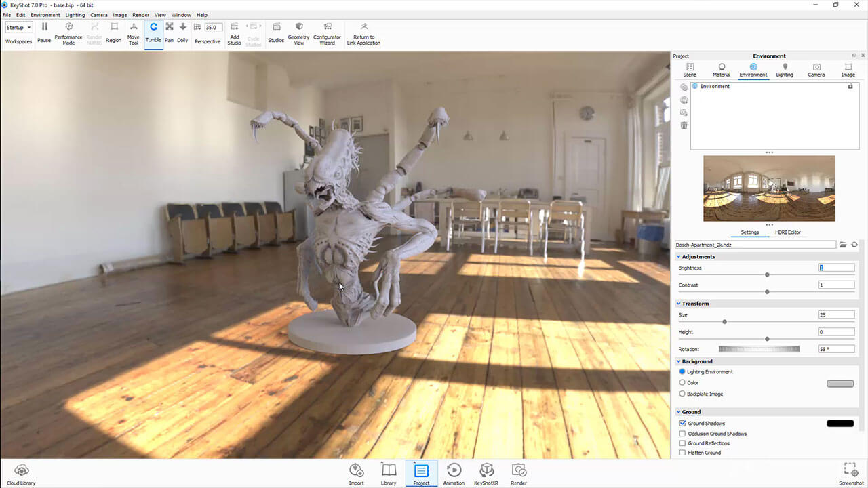Viewport: 868px width, 488px height.
Task: Switch to the HDRI Editor tab
Action: point(787,232)
